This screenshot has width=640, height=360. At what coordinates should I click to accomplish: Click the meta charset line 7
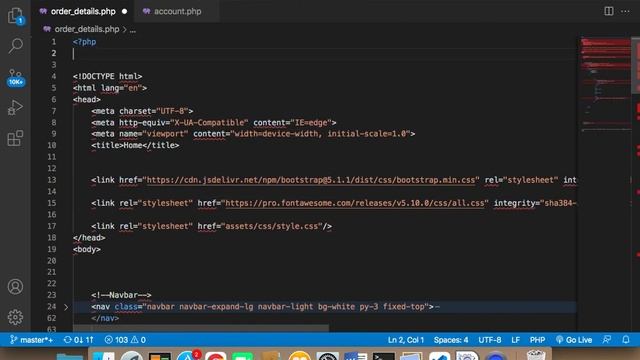(142, 111)
